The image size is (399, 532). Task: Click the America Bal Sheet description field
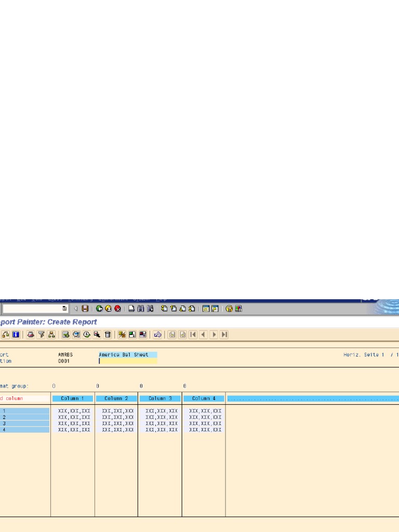[128, 355]
